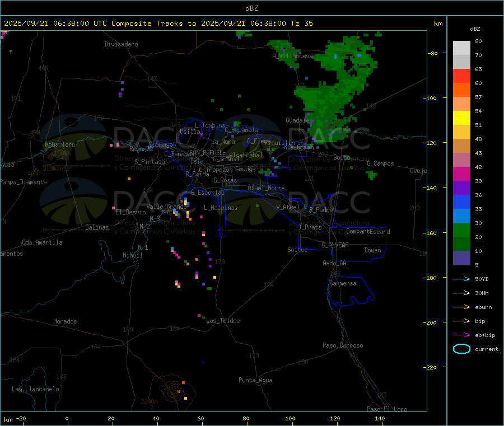Select the dark green 10-20 dBZ band
This screenshot has height=426, width=504.
(461, 244)
